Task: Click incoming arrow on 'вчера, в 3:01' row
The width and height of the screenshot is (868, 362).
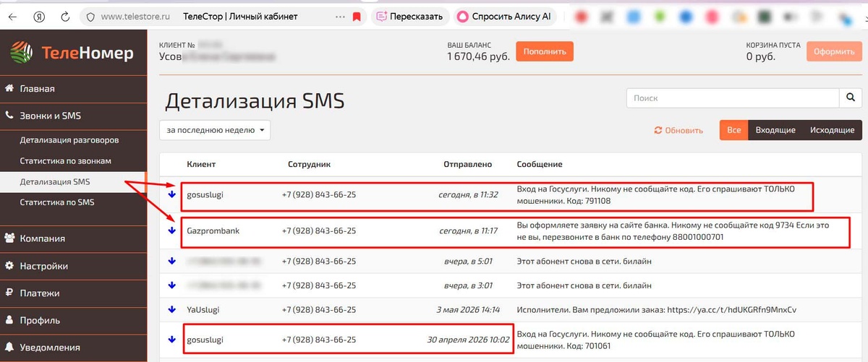Action: coord(171,285)
